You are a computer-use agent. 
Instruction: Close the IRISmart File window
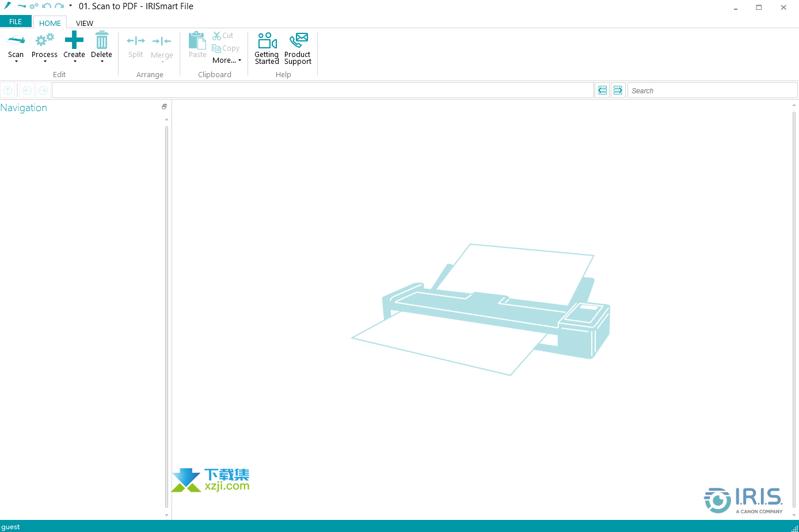783,7
